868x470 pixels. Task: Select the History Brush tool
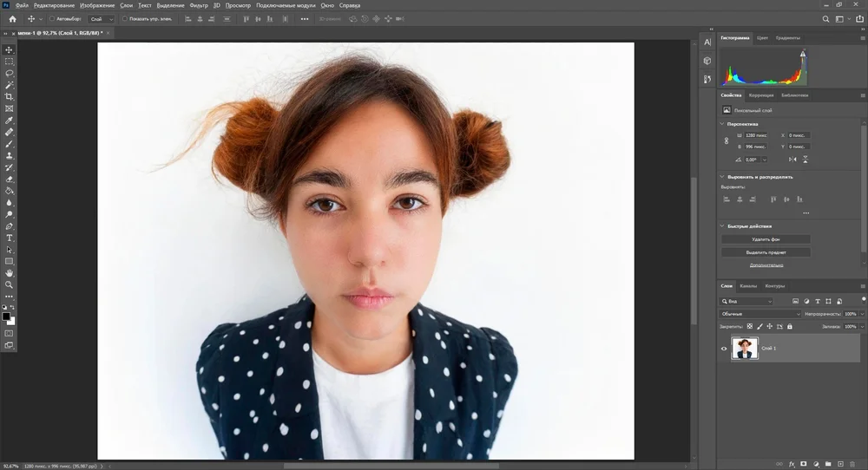click(x=9, y=167)
